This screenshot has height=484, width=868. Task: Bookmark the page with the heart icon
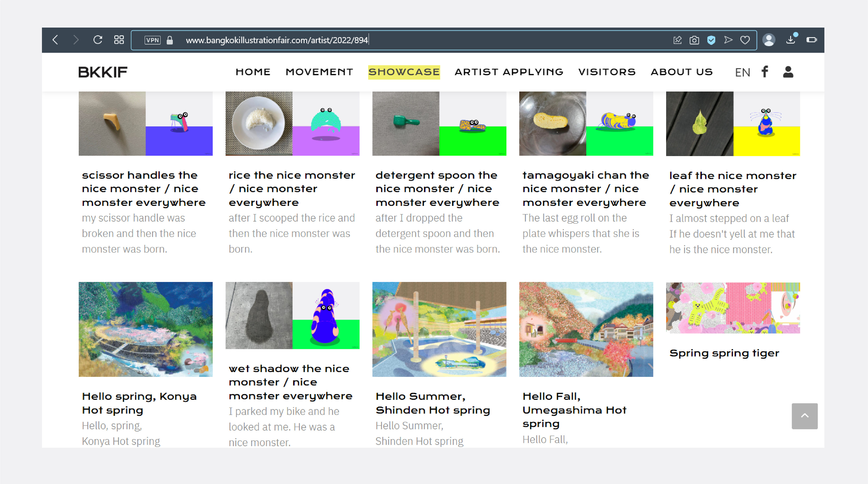(x=745, y=40)
